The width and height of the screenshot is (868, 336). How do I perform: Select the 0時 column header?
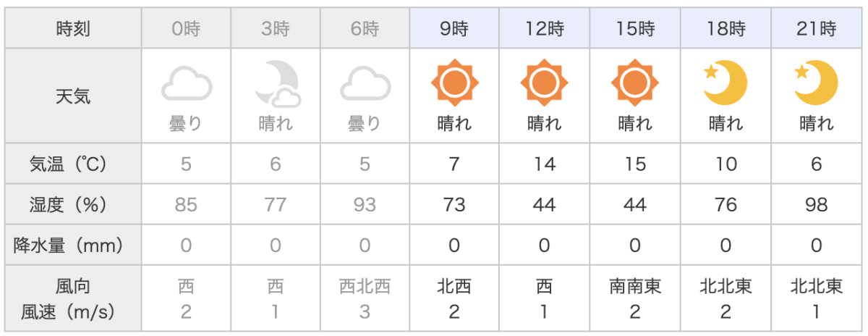pos(186,30)
